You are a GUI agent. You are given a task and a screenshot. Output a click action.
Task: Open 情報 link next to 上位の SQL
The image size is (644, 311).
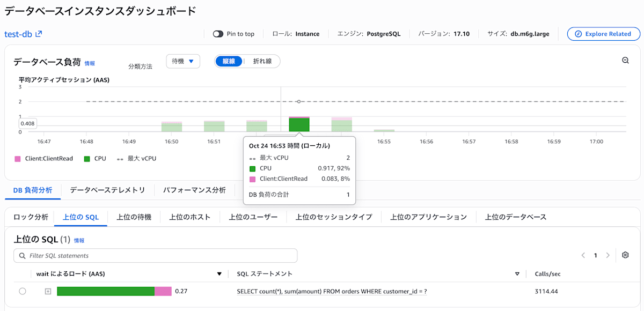(79, 241)
